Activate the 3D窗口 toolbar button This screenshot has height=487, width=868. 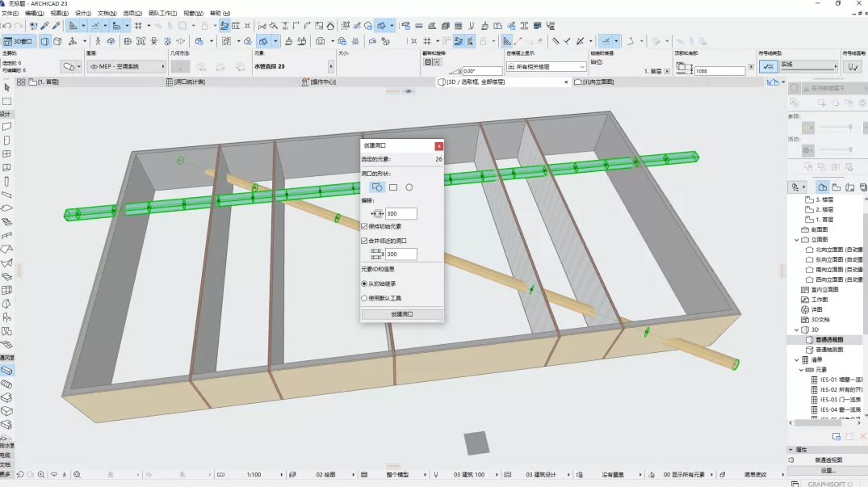[x=19, y=41]
